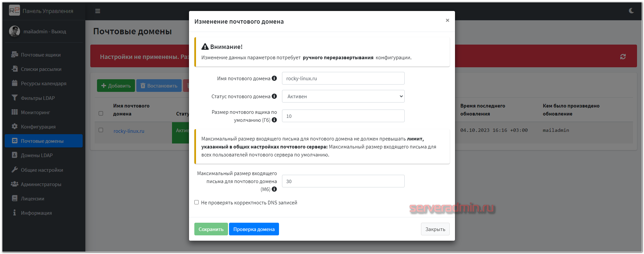Screen dimensions: 644x254
Task: Click Панель Управления title link
Action: point(48,11)
